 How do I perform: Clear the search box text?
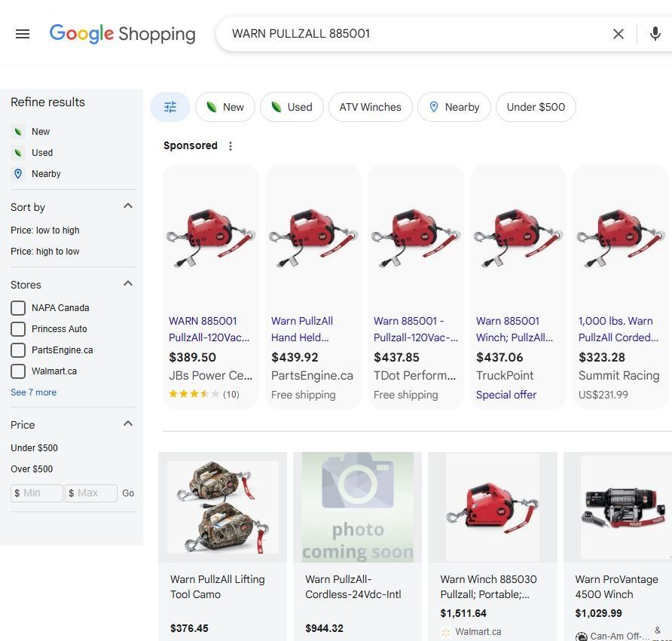coord(618,34)
